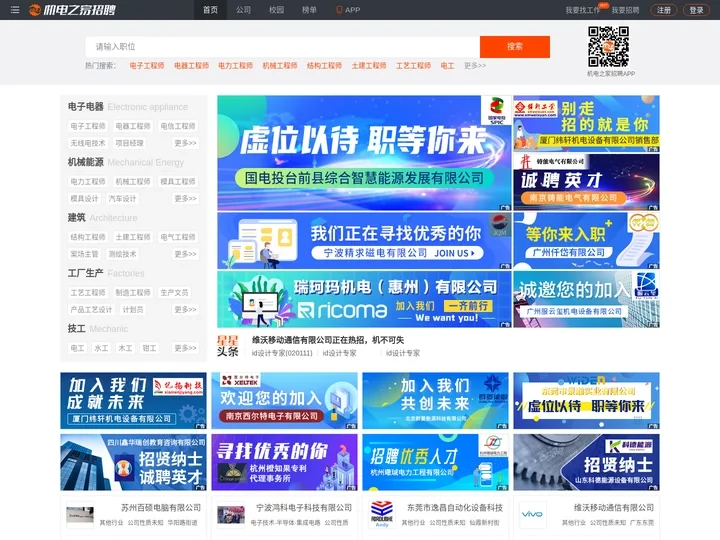The height and width of the screenshot is (540, 720).
Task: Select 模具工程师 in sidebar
Action: click(x=178, y=181)
